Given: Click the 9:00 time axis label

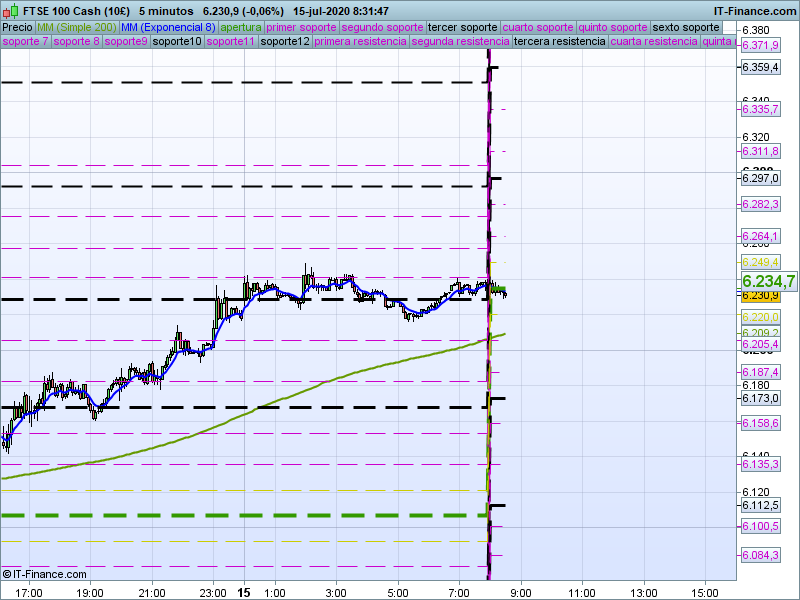Looking at the screenshot, I should coord(521,593).
